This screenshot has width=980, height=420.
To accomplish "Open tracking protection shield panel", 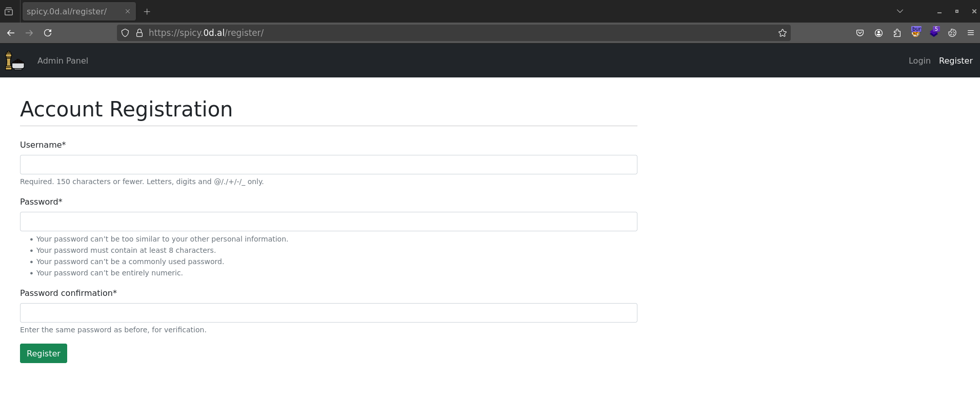I will point(125,33).
